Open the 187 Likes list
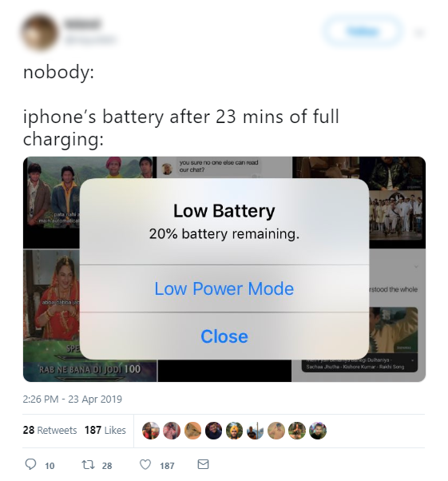 click(x=105, y=430)
